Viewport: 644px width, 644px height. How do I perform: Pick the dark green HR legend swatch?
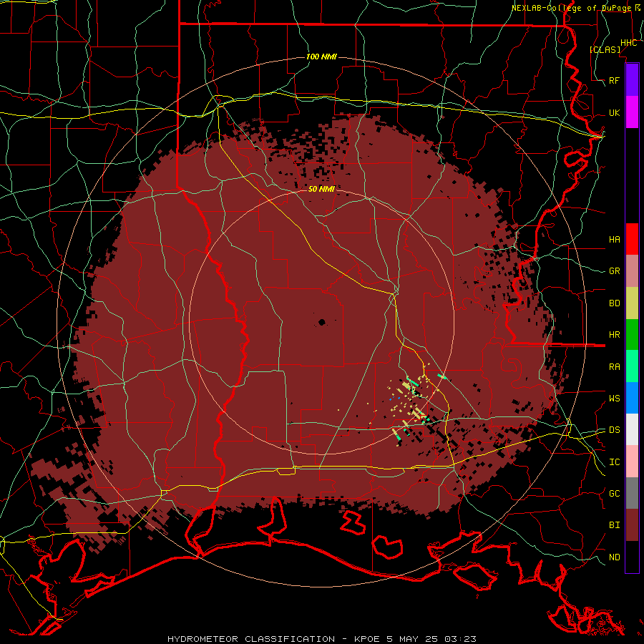[x=632, y=335]
